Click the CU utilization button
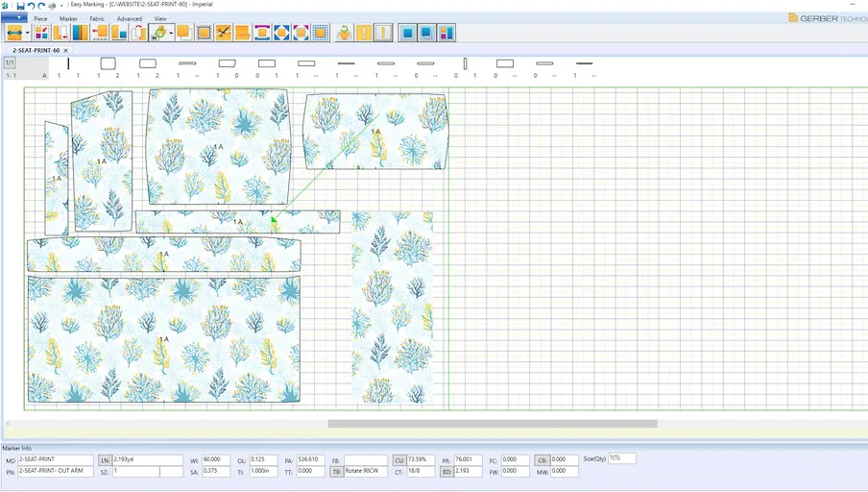Viewport: 868px width, 492px height. coord(399,460)
